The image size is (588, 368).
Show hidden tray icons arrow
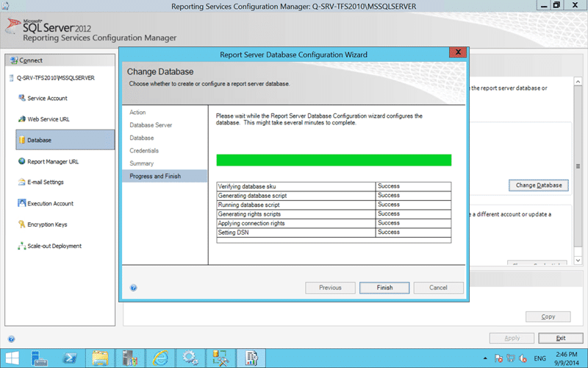click(485, 358)
